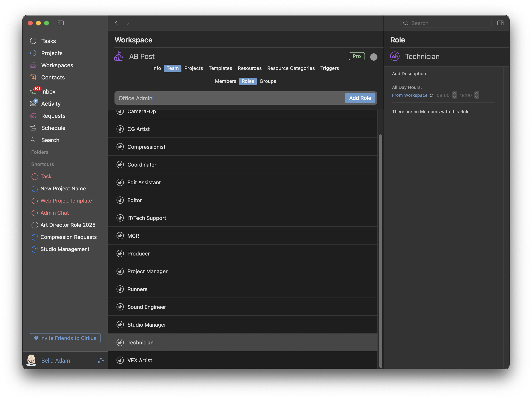Image resolution: width=532 pixels, height=399 pixels.
Task: Open the From Workspace hours dropdown
Action: [412, 95]
